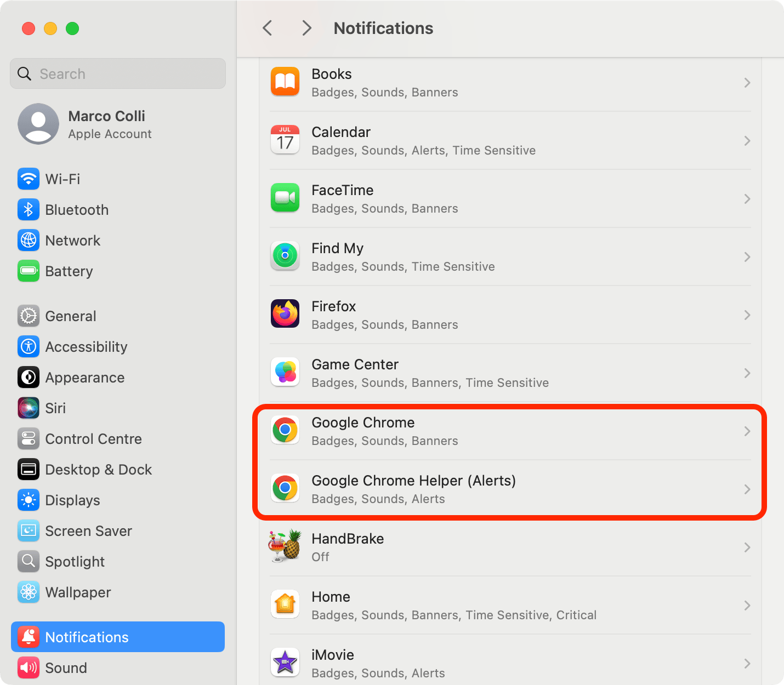This screenshot has width=784, height=685.
Task: Expand Books notification settings chevron
Action: 747,83
